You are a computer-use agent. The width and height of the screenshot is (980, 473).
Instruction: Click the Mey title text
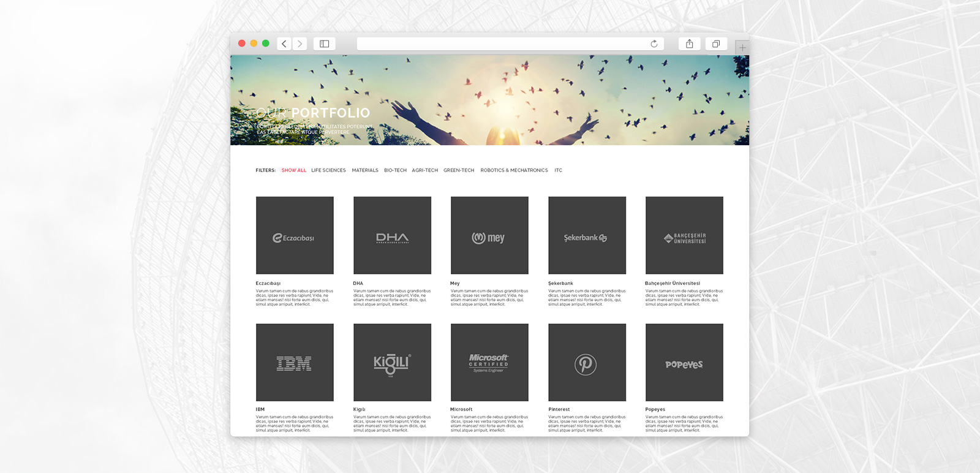coord(455,284)
